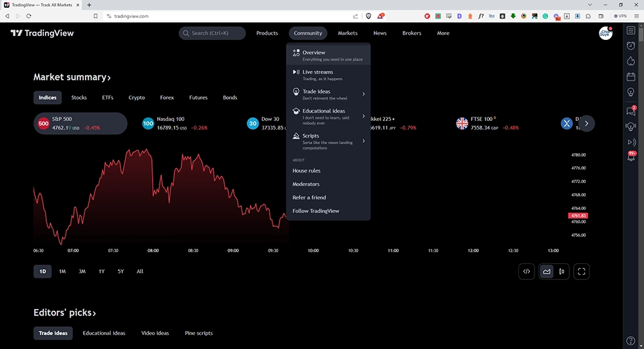Switch to the Stocks tab
Viewport: 644px width, 349px height.
(x=79, y=98)
